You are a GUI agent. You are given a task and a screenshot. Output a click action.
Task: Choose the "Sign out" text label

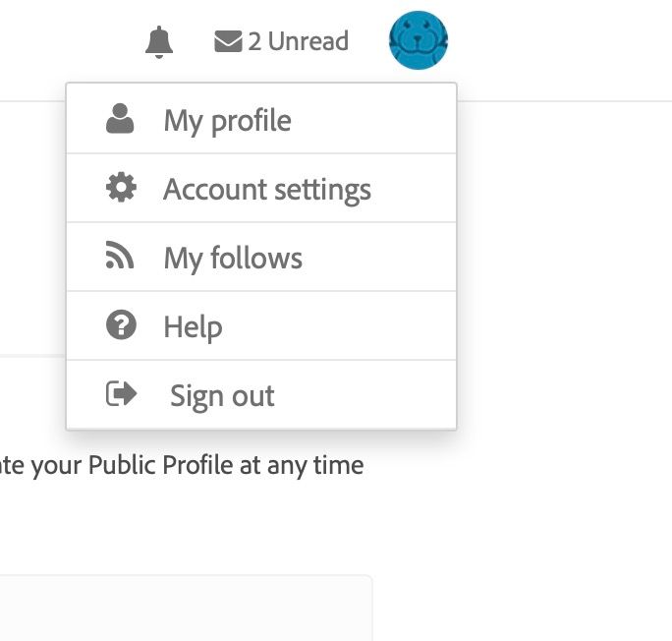tap(222, 396)
